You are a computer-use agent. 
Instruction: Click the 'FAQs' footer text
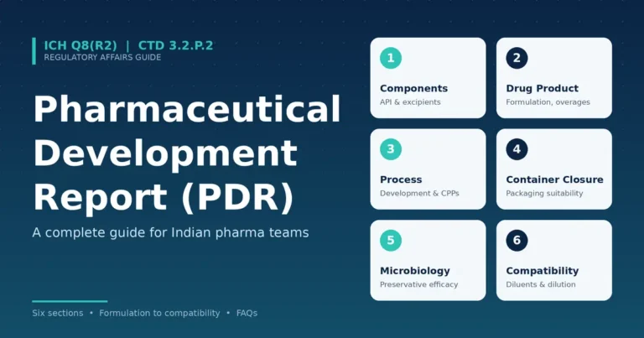coord(247,313)
